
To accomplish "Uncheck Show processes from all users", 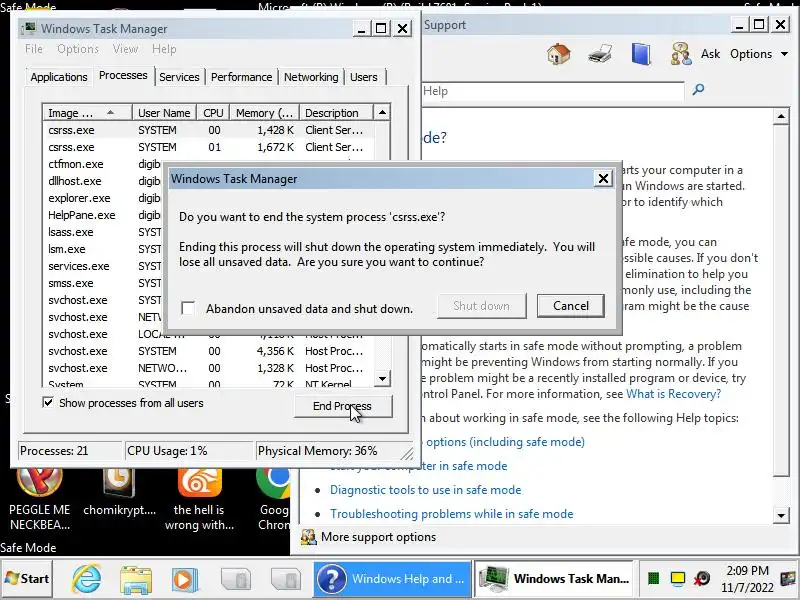I will tap(48, 403).
